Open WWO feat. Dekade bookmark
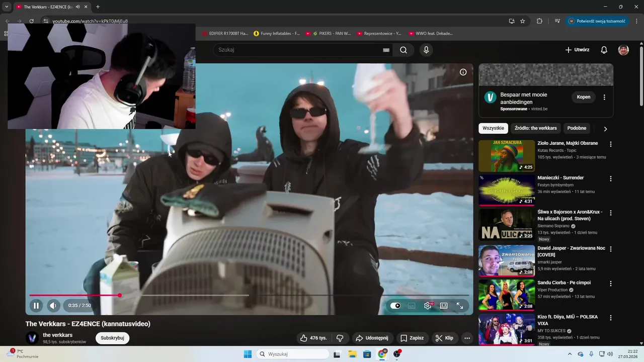This screenshot has width=644, height=362. (431, 34)
